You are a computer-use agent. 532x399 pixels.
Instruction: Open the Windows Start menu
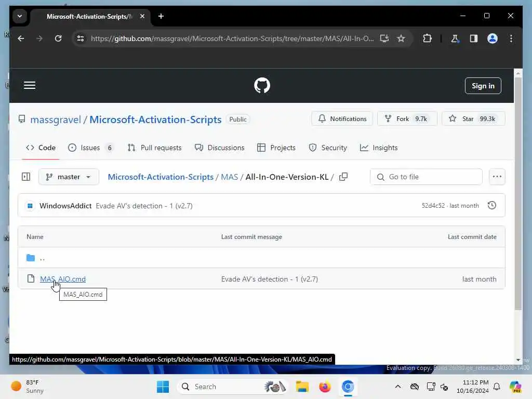[x=163, y=387]
